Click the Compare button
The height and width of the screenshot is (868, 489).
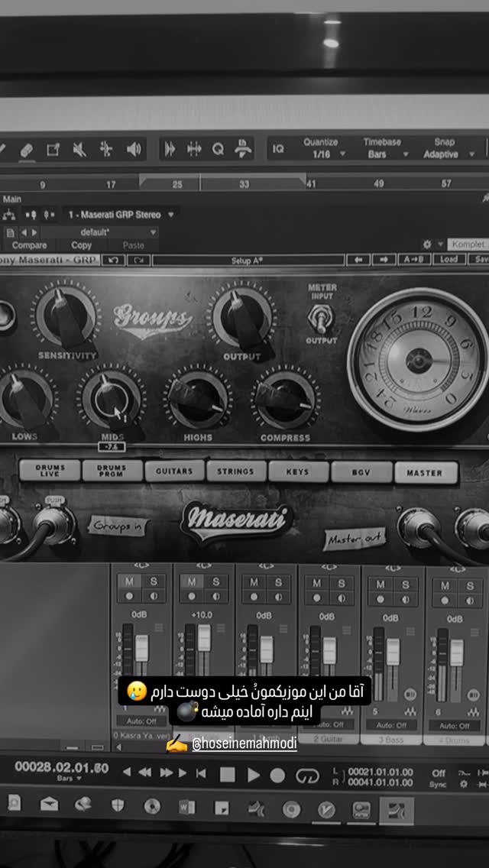coord(29,245)
